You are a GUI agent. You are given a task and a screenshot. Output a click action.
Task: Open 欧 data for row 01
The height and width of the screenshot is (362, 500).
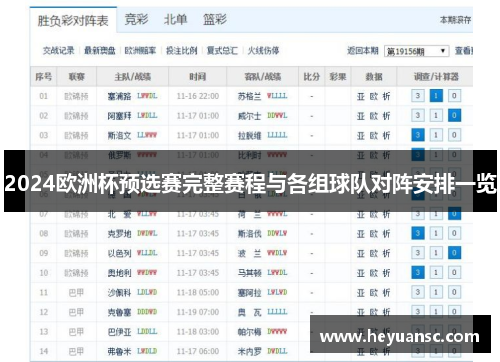374,96
